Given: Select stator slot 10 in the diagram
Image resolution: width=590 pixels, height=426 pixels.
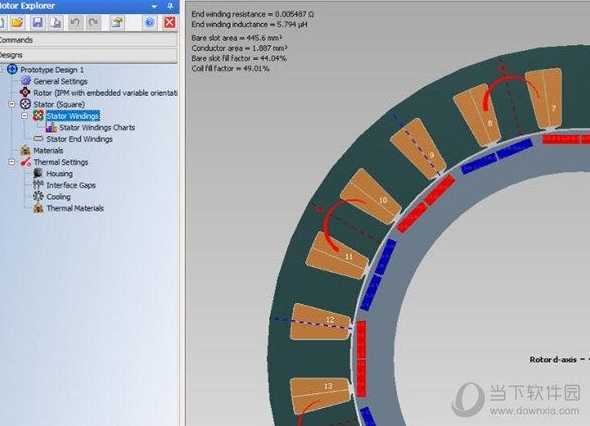Looking at the screenshot, I should click(x=371, y=196).
